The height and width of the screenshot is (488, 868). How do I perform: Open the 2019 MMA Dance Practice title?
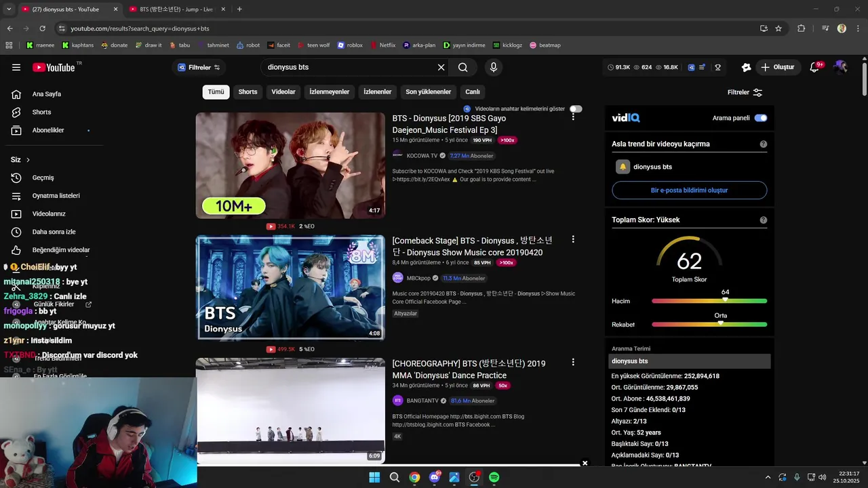(x=469, y=369)
